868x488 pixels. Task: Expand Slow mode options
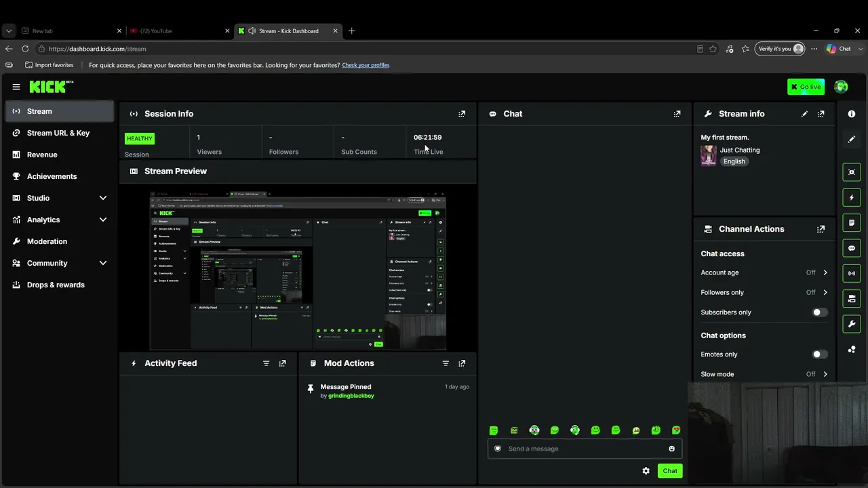pos(825,374)
